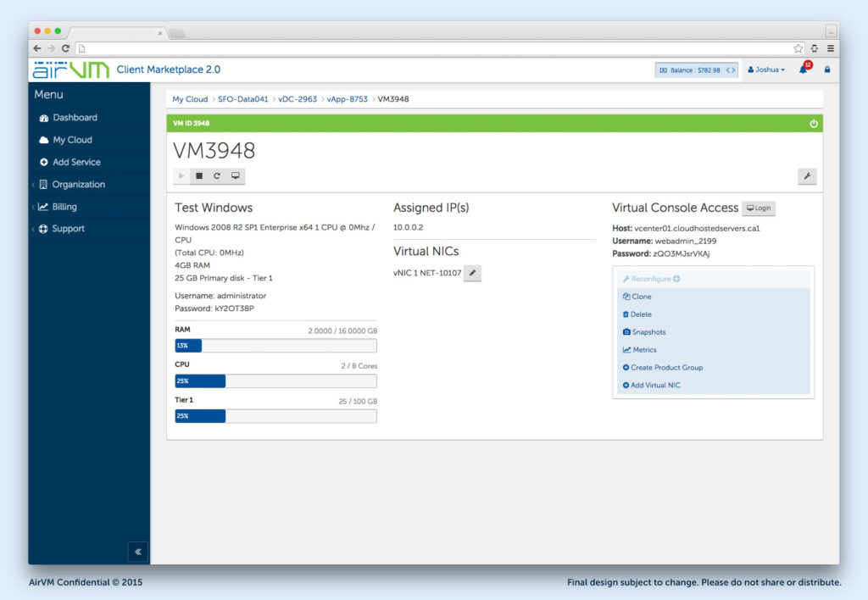Open browser hamburger menu
Viewport: 868px width, 600px height.
tap(831, 48)
